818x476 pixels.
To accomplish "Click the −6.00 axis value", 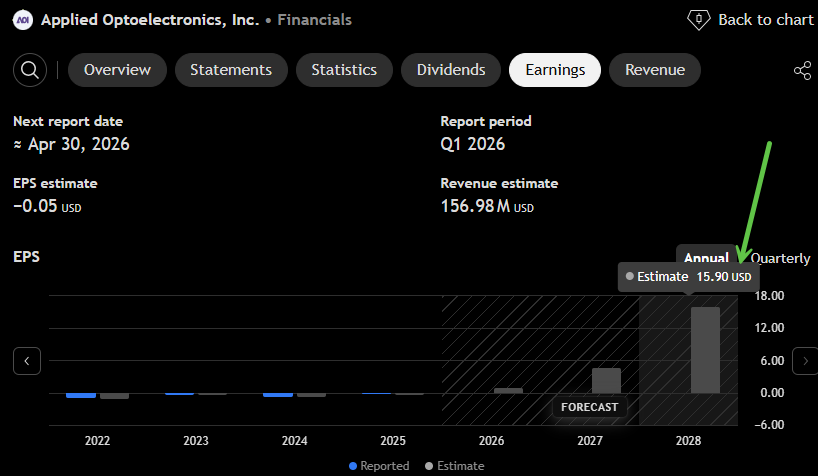I will (x=769, y=425).
